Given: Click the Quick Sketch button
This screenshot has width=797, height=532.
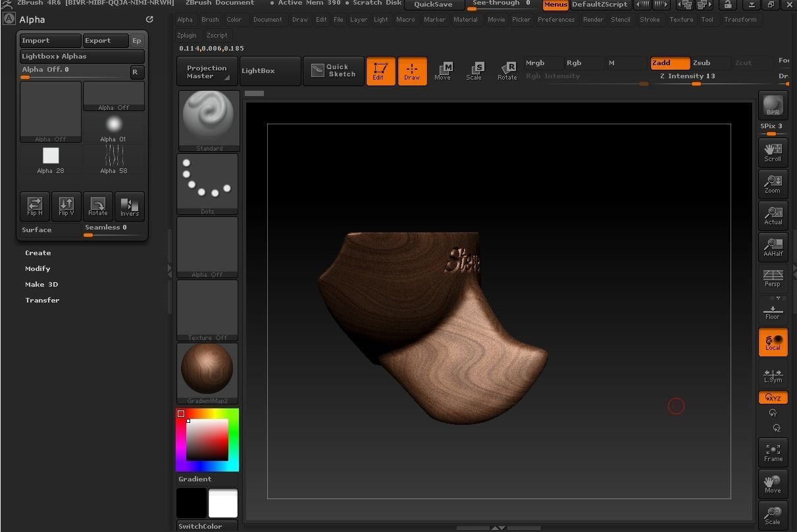Looking at the screenshot, I should [x=333, y=71].
